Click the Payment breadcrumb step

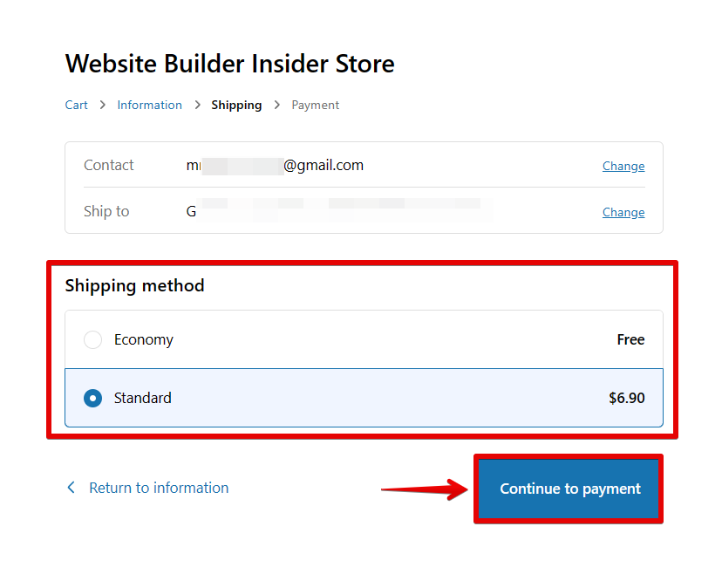pos(316,105)
